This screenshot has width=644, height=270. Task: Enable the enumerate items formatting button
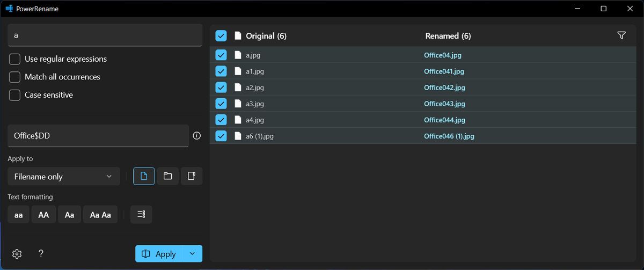tap(141, 214)
